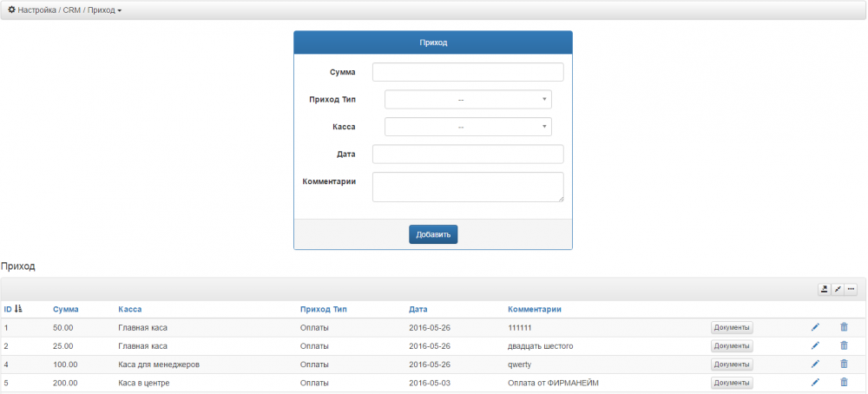Open Документы for row ID 4
868x394 pixels.
[732, 364]
